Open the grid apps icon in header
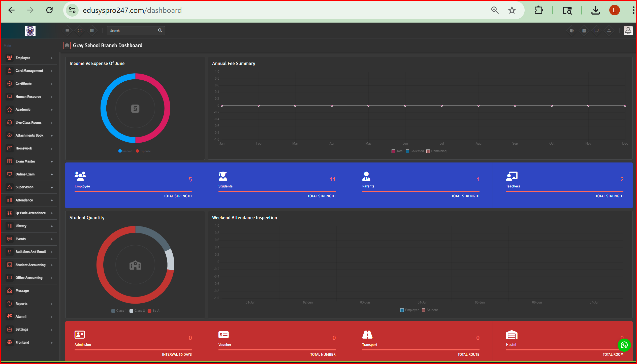 point(92,30)
